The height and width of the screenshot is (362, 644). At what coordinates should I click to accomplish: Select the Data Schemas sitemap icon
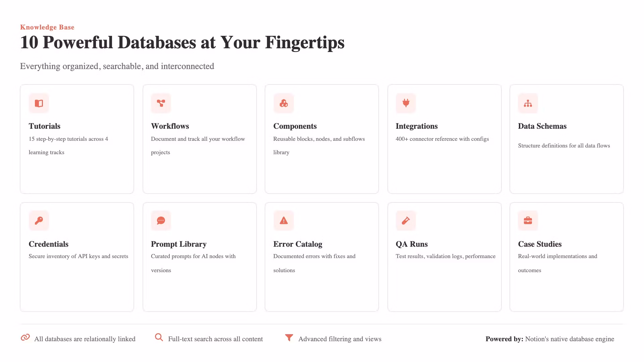coord(528,103)
